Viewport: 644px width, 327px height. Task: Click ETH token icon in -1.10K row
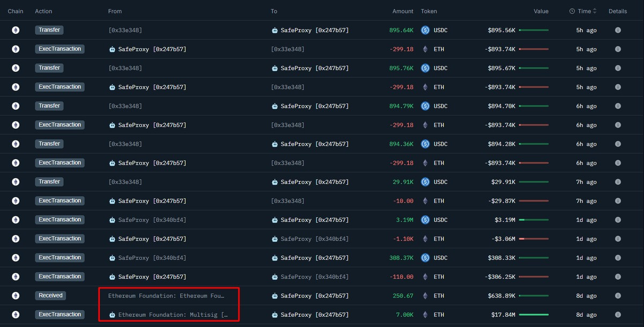[426, 239]
